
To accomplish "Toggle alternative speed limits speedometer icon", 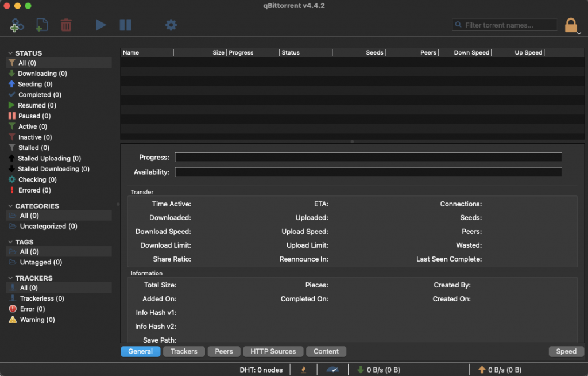I will [332, 370].
